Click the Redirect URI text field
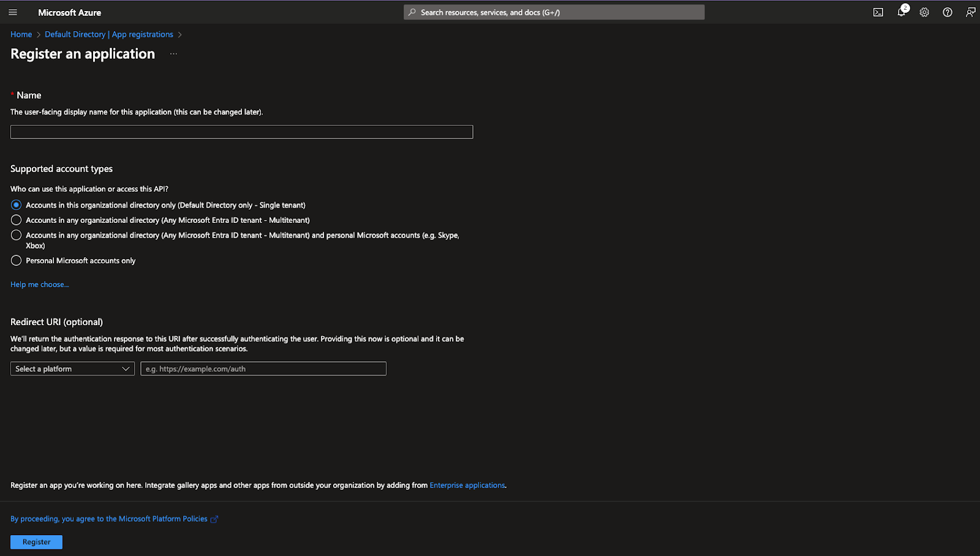Image resolution: width=980 pixels, height=556 pixels. click(x=263, y=369)
